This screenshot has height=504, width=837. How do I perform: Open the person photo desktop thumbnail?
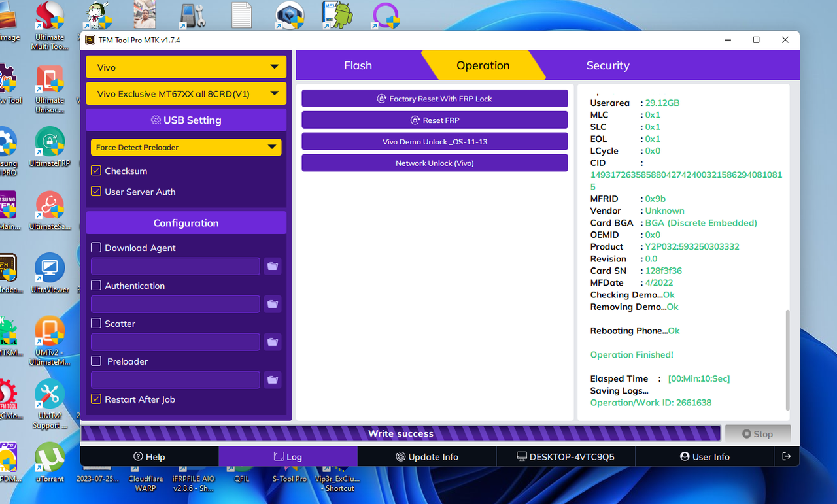[145, 15]
